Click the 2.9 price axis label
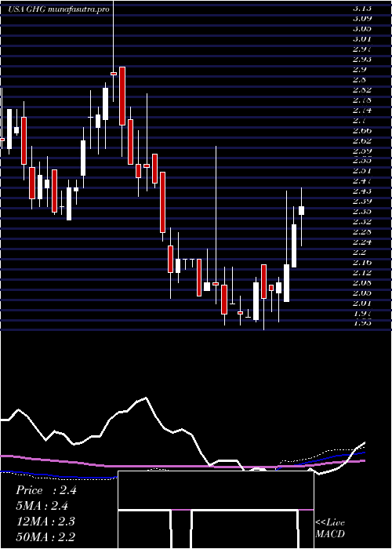 360,69
